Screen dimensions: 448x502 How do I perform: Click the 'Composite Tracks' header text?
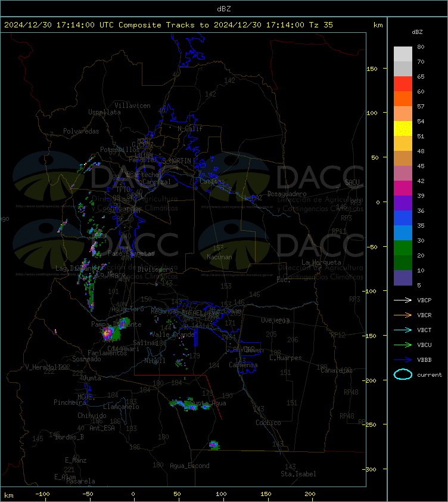(x=157, y=24)
